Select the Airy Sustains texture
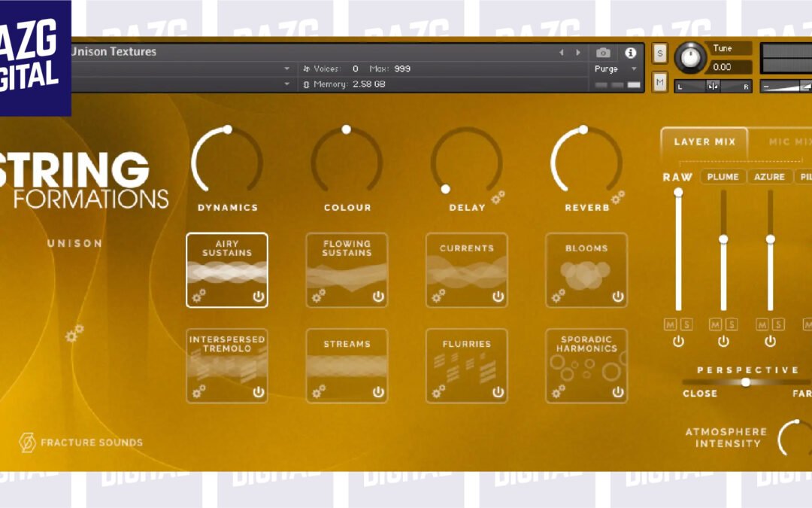 point(227,270)
